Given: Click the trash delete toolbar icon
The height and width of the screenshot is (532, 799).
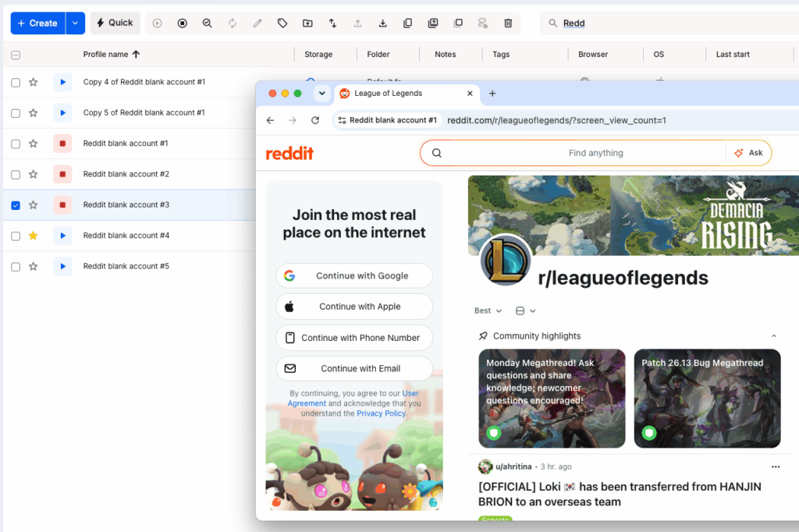Looking at the screenshot, I should point(508,23).
